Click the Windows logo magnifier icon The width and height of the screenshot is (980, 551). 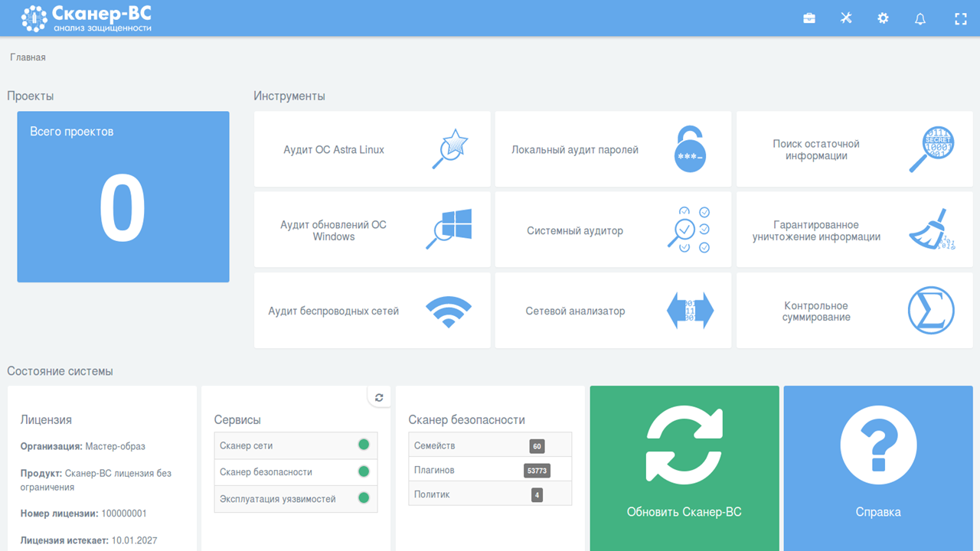[x=449, y=230]
